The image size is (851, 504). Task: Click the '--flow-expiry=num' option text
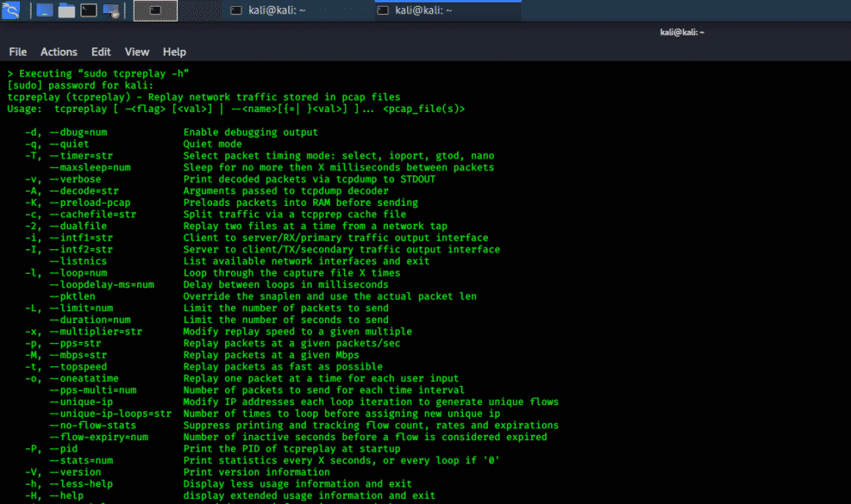pyautogui.click(x=98, y=437)
